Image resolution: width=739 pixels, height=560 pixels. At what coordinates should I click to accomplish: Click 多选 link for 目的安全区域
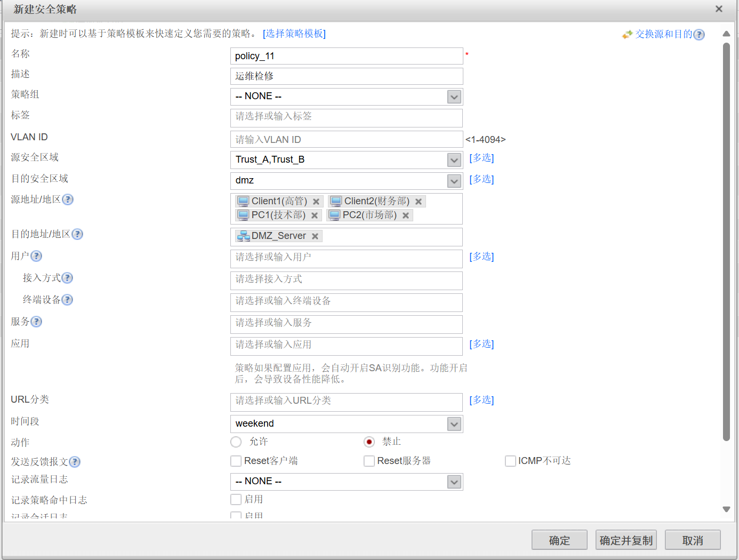pyautogui.click(x=481, y=179)
